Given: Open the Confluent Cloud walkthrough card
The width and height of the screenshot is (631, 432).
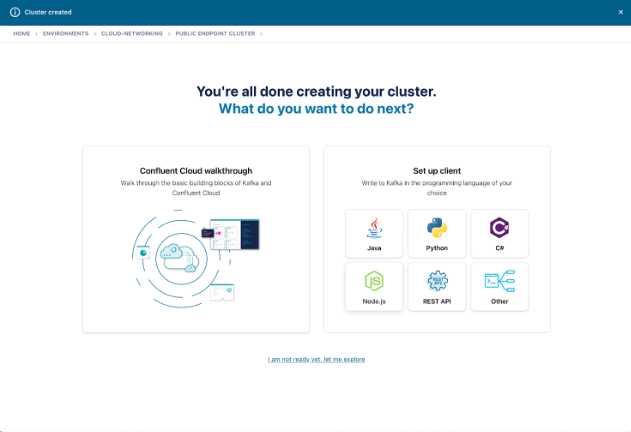Looking at the screenshot, I should [x=196, y=239].
